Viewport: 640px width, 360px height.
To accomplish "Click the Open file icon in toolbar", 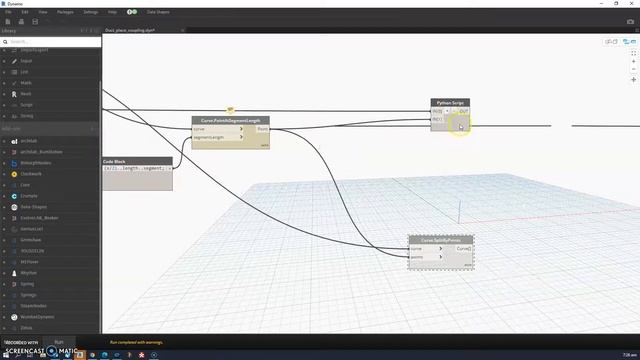I will 21,22.
